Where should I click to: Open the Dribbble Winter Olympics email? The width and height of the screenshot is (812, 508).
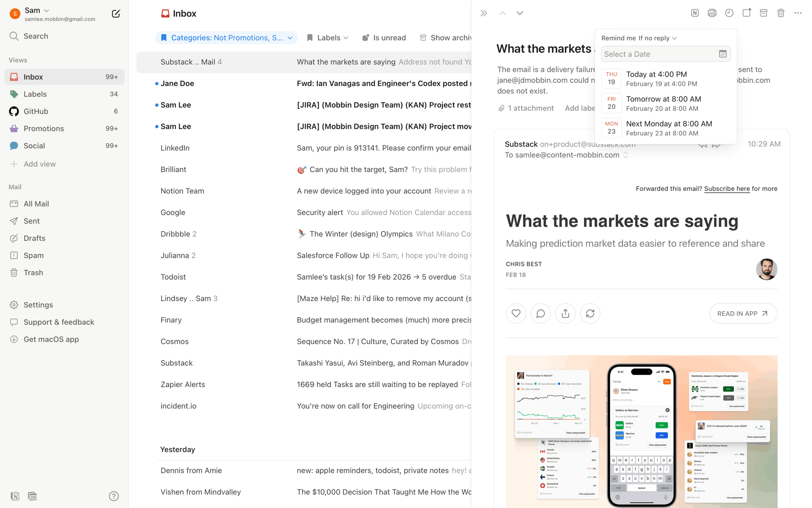(x=304, y=234)
